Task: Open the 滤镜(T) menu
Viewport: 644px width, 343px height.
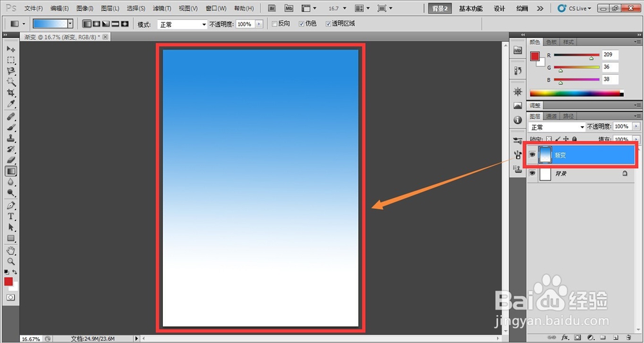Action: pyautogui.click(x=162, y=8)
